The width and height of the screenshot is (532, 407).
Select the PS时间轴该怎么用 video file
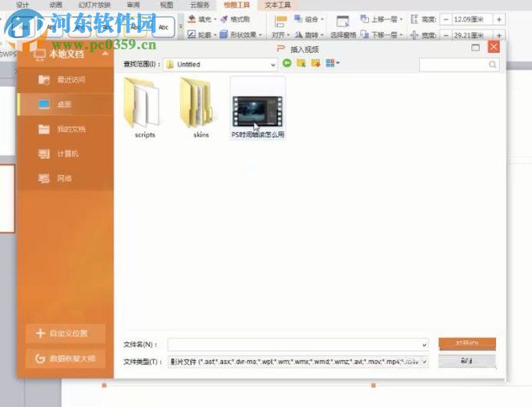tap(258, 108)
